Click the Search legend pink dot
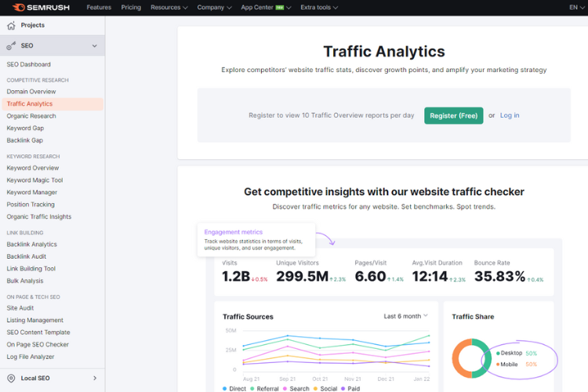Viewport: 588px width, 392px height. point(285,389)
